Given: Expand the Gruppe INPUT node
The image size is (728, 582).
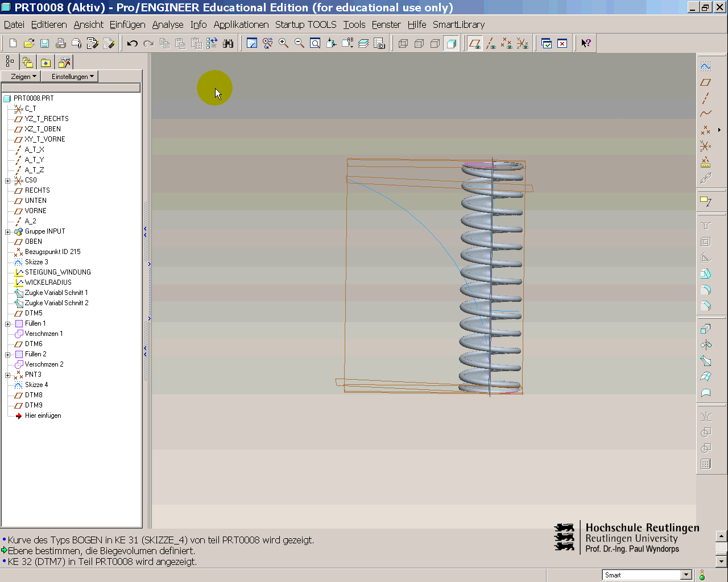Looking at the screenshot, I should 8,232.
